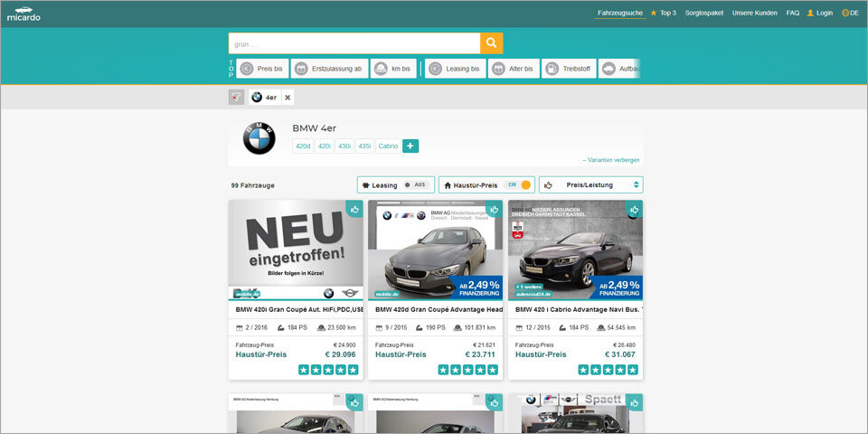868x434 pixels.
Task: Click the search input field
Action: pyautogui.click(x=354, y=43)
